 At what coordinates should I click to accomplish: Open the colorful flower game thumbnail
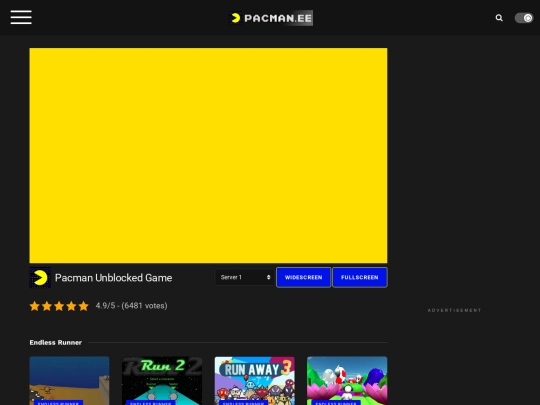point(347,381)
